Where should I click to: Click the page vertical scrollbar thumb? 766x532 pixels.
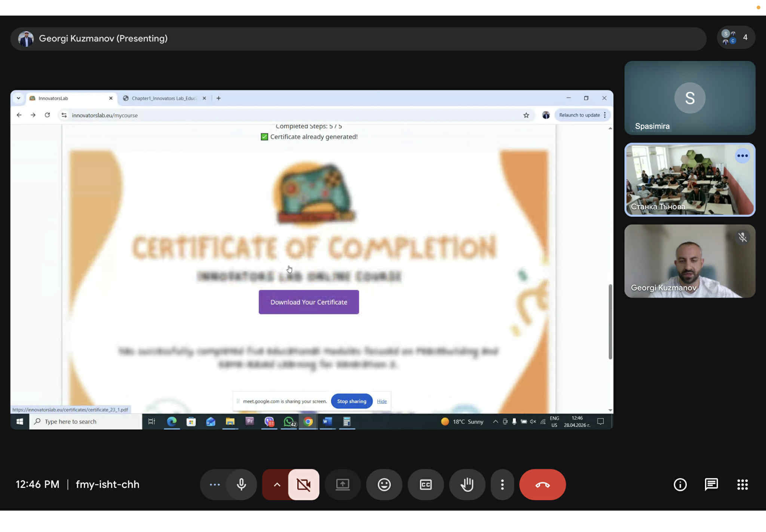click(610, 322)
